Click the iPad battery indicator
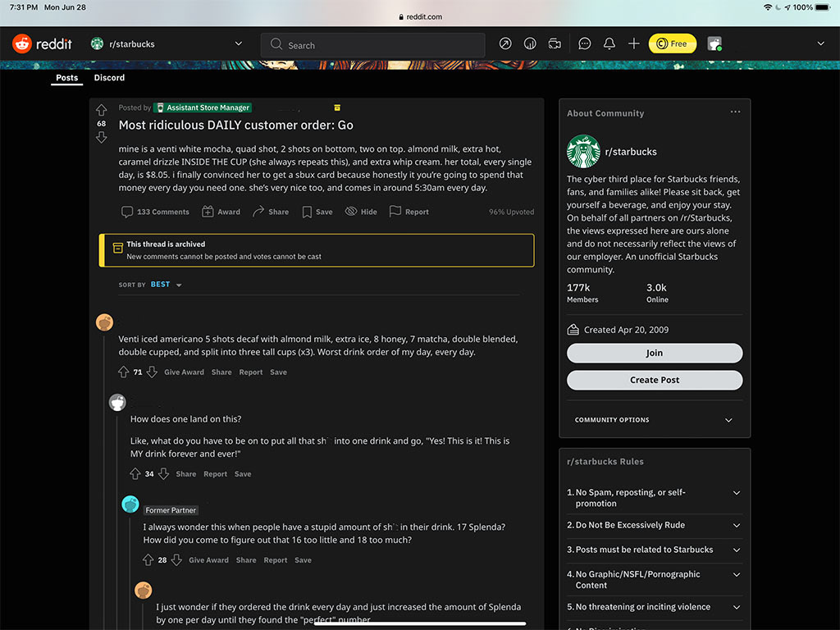 (x=822, y=7)
